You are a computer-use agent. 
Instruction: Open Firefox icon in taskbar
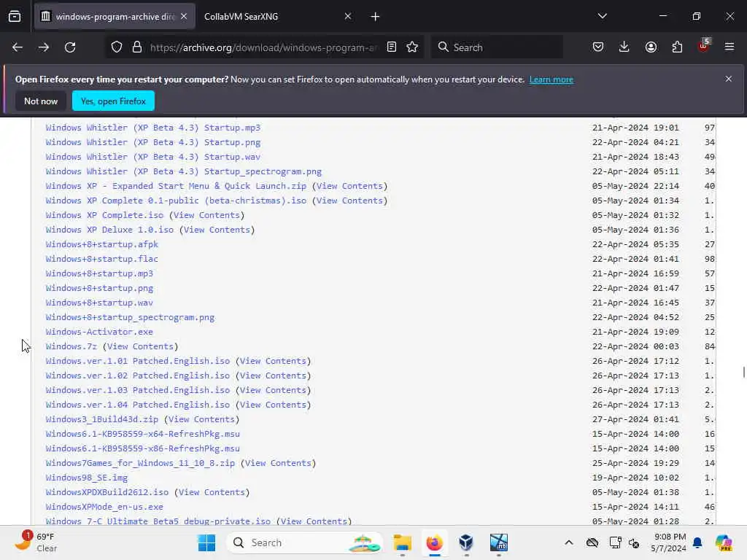click(435, 542)
